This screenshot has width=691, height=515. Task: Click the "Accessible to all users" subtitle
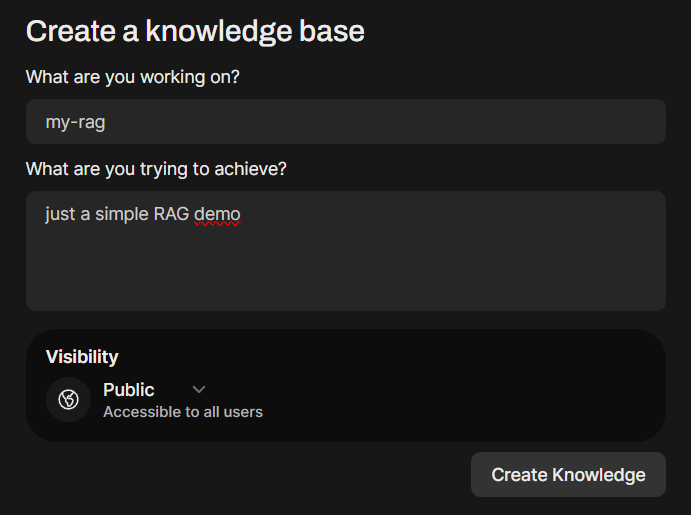(183, 411)
